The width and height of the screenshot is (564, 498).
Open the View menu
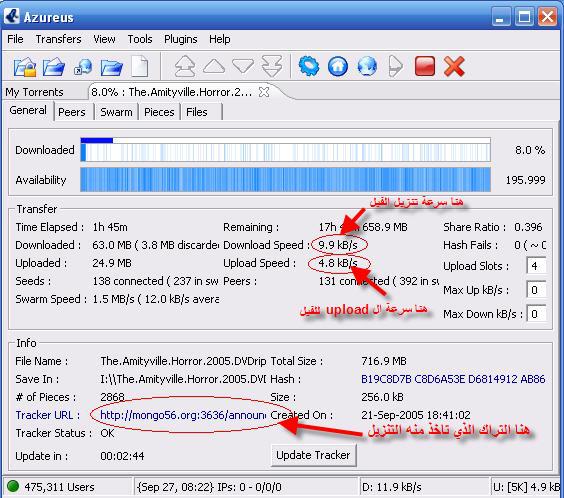[104, 39]
